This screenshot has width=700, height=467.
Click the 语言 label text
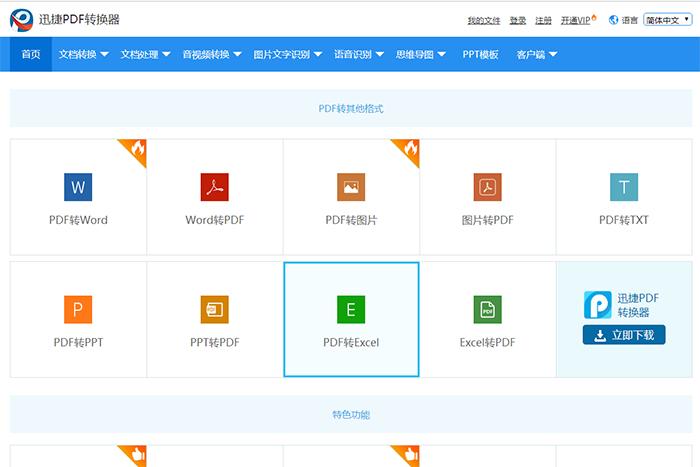coord(629,21)
